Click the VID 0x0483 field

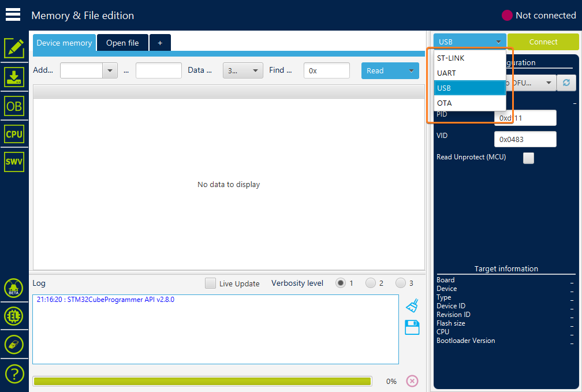525,139
